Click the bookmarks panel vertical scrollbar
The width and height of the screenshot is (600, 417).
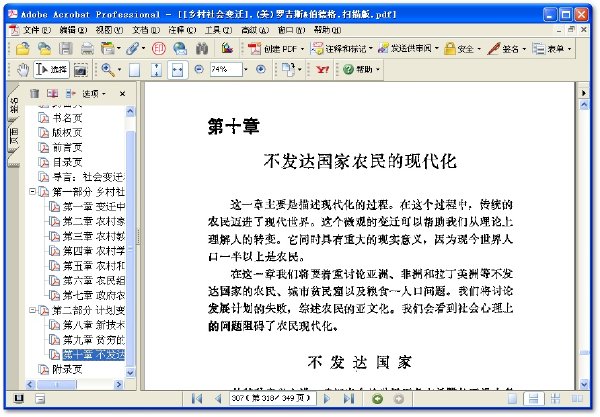130,241
